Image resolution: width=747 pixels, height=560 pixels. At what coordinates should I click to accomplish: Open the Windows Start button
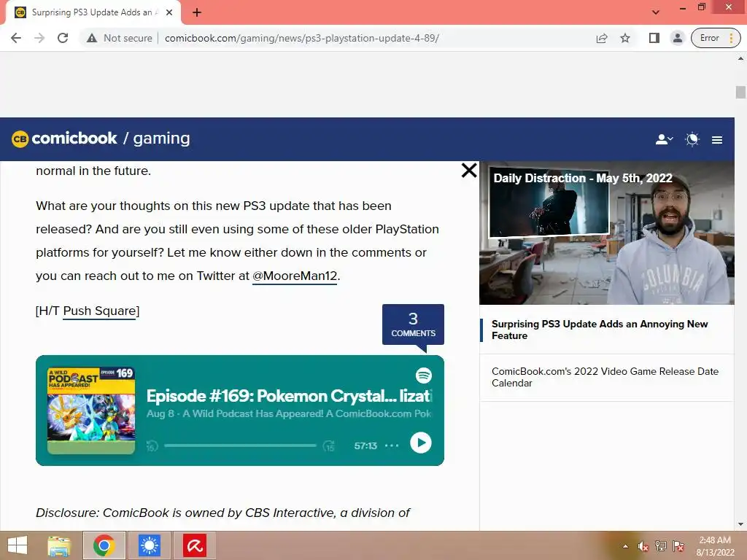18,545
